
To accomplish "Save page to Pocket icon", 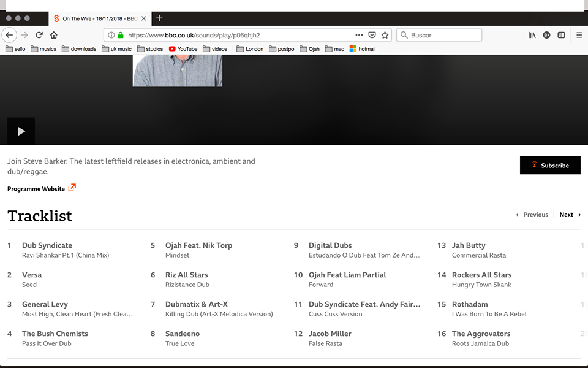I will 372,35.
